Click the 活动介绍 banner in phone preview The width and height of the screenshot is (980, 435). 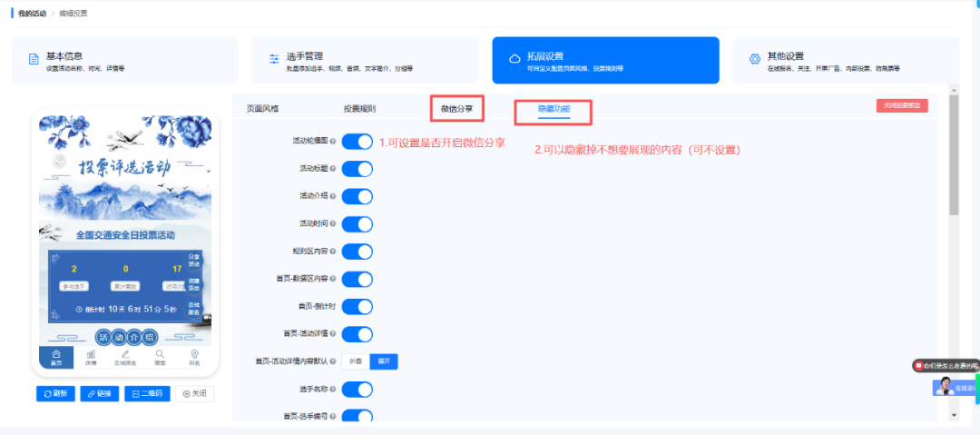[125, 338]
